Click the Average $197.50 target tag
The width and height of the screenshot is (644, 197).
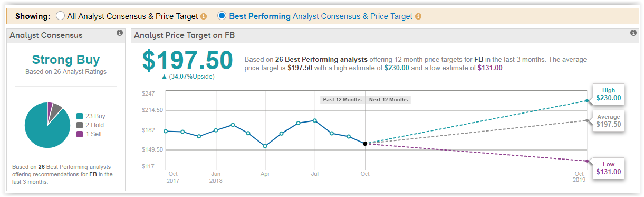[608, 120]
